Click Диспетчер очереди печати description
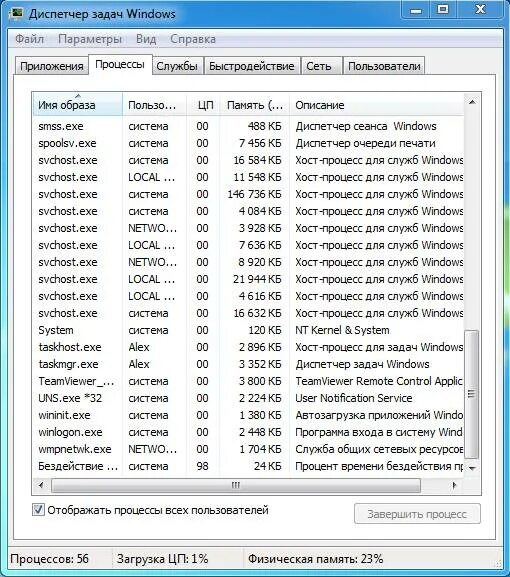 tap(365, 143)
